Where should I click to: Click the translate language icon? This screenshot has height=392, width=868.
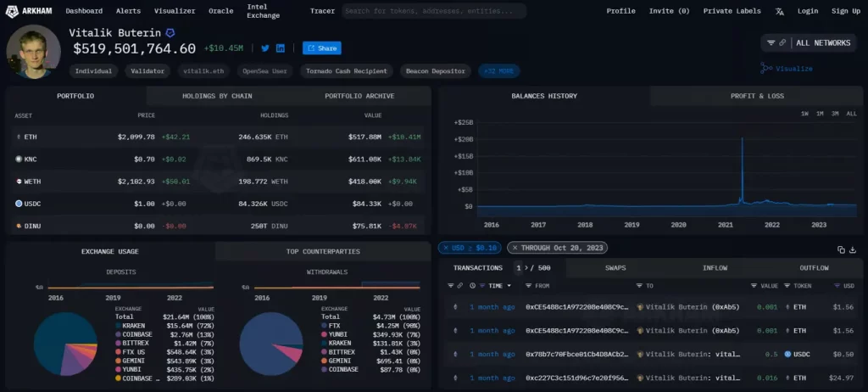click(x=780, y=11)
